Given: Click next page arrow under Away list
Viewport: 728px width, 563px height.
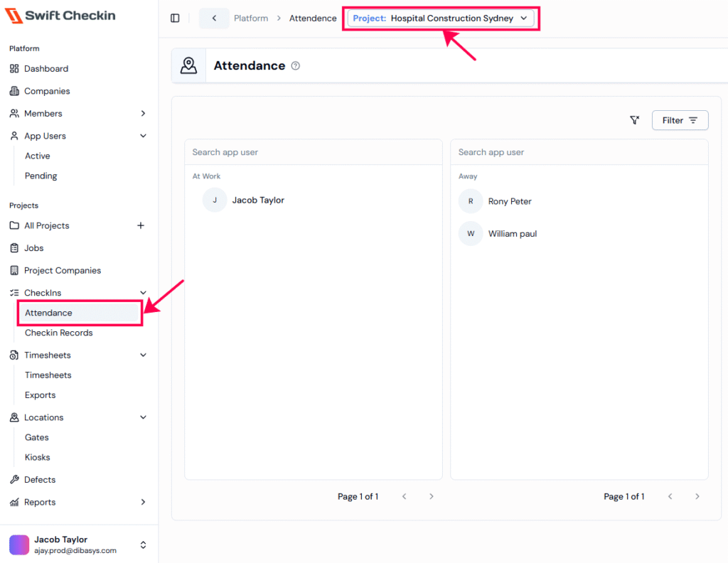Looking at the screenshot, I should [x=697, y=497].
